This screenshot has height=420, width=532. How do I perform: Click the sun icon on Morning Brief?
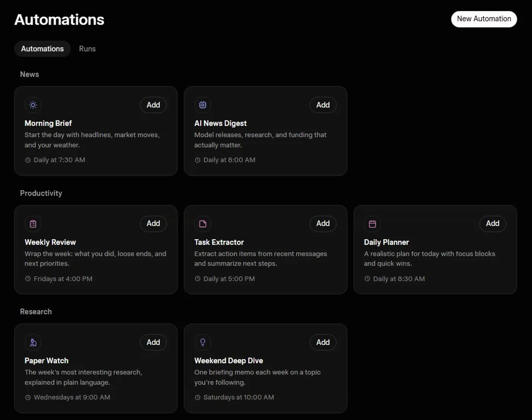pos(33,105)
